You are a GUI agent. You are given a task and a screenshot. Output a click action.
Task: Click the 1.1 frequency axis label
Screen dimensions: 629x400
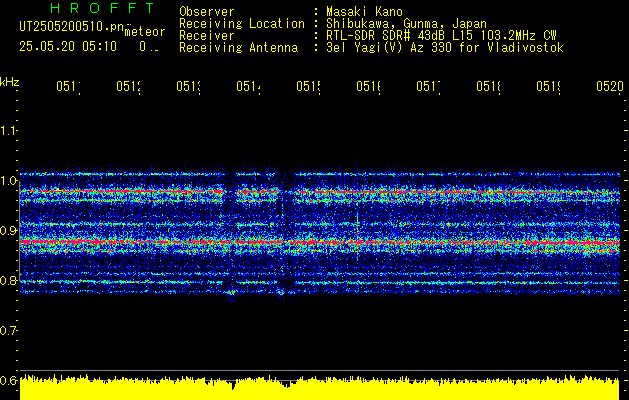(x=8, y=130)
